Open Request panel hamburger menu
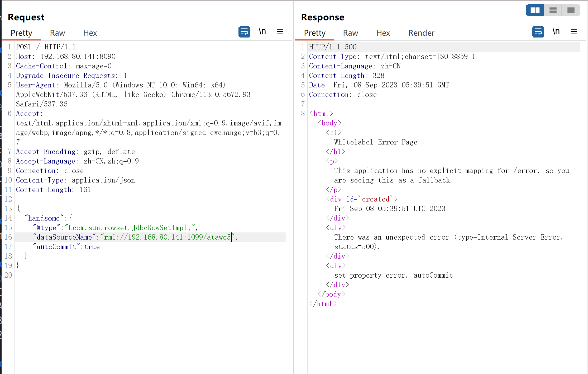The height and width of the screenshot is (374, 588). 280,32
